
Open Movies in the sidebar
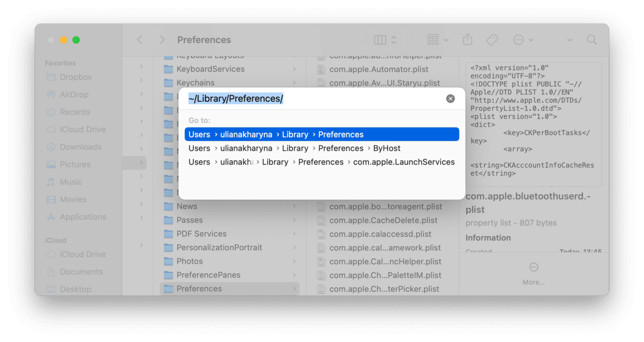66,199
